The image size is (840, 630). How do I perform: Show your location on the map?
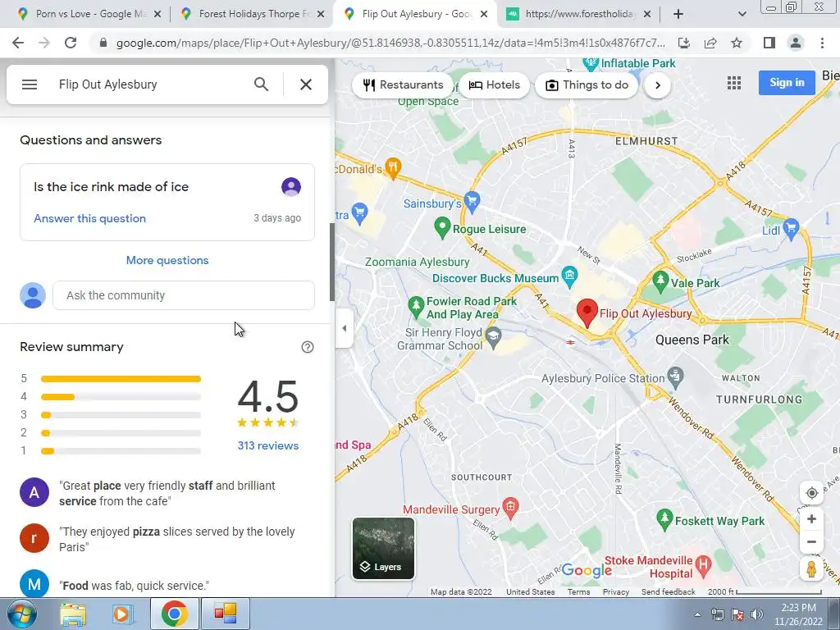[x=811, y=493]
